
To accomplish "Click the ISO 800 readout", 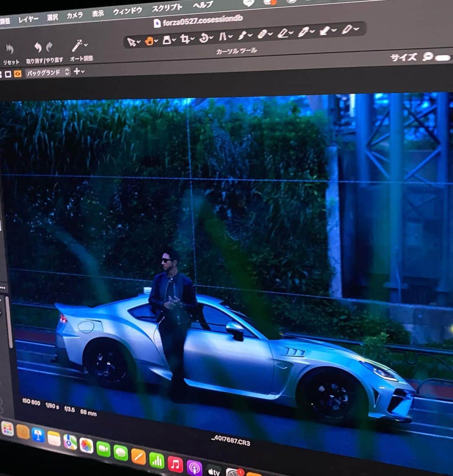I will coord(31,402).
